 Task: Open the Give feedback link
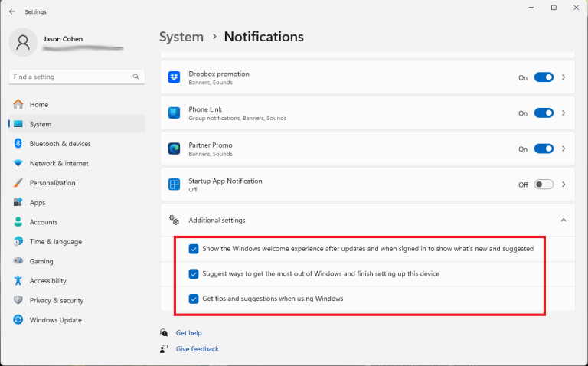(197, 349)
